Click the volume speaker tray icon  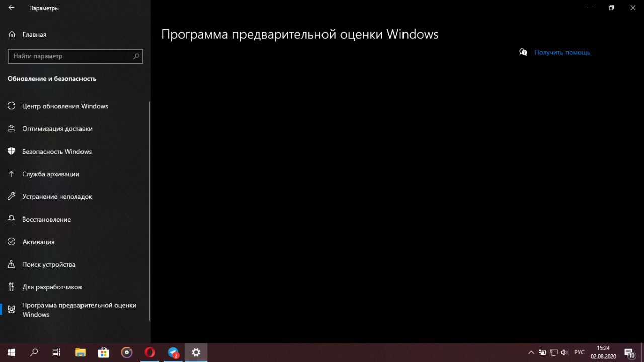565,352
